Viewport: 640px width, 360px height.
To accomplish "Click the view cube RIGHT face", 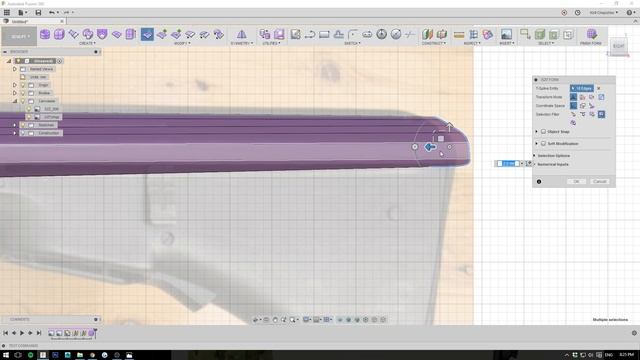I will (x=618, y=46).
